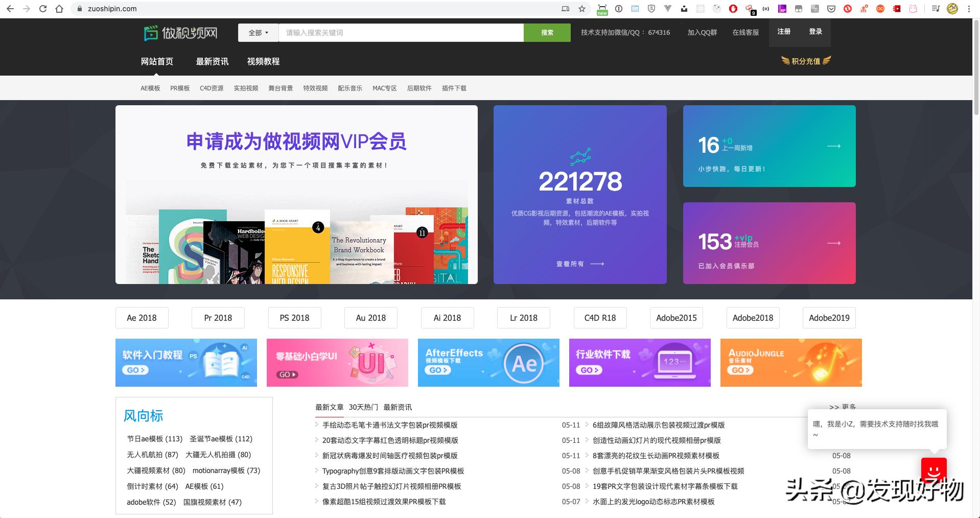Screen dimensions: 980x518
Task: Open AudioJungle 音乐素材 banner
Action: pos(791,363)
